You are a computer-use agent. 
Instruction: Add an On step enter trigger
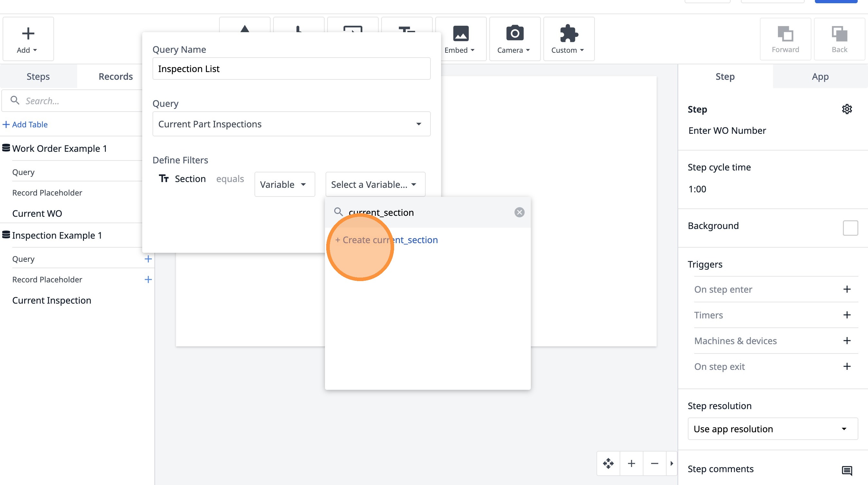tap(846, 289)
